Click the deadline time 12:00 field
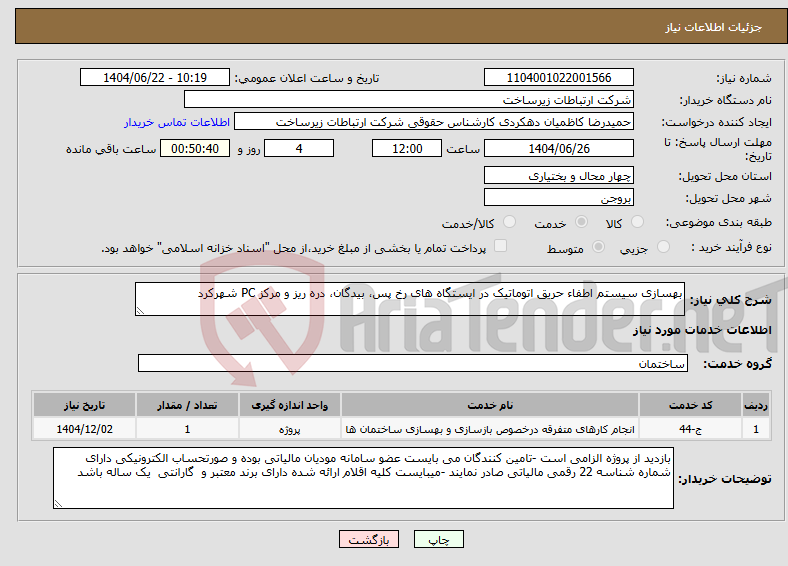Screen dimensions: 788x566 pos(407,148)
